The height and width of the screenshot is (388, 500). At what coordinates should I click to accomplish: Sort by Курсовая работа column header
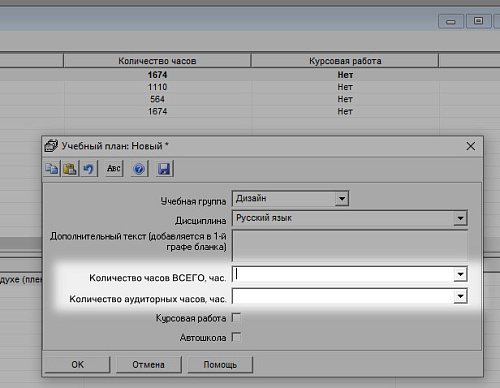click(x=345, y=61)
